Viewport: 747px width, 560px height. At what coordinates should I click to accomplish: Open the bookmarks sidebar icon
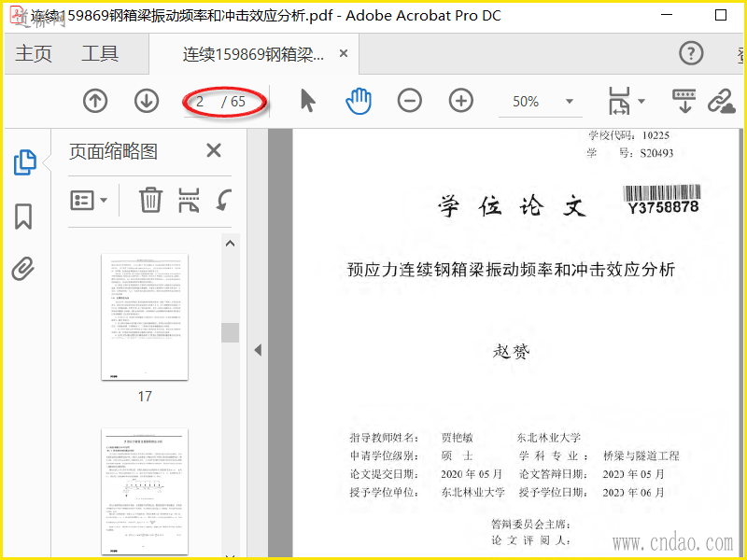[23, 217]
